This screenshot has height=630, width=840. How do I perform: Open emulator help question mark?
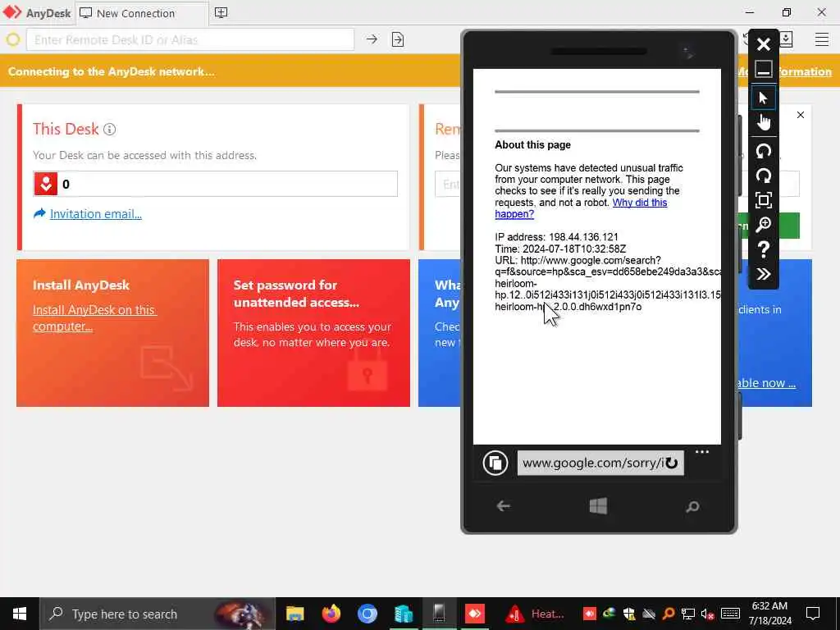[x=764, y=249]
